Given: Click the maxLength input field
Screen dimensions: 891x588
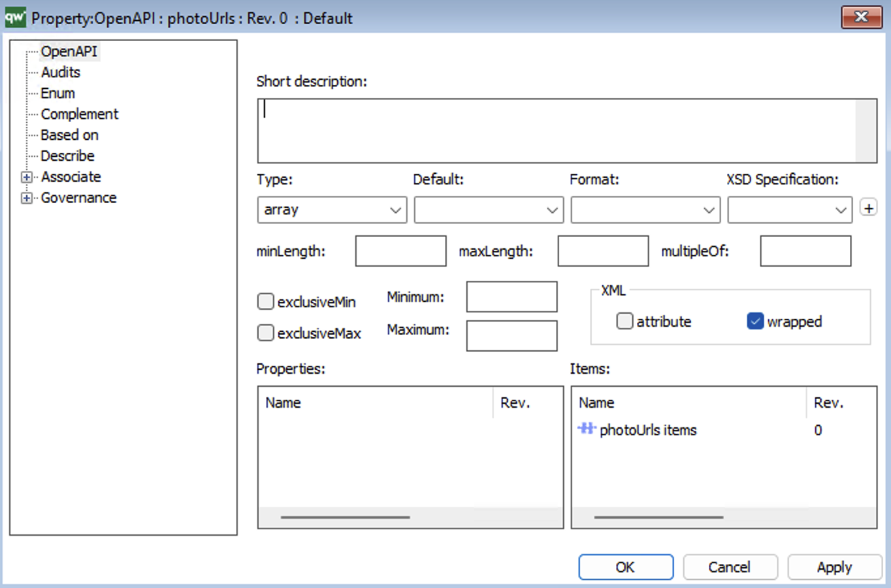Looking at the screenshot, I should 603,251.
